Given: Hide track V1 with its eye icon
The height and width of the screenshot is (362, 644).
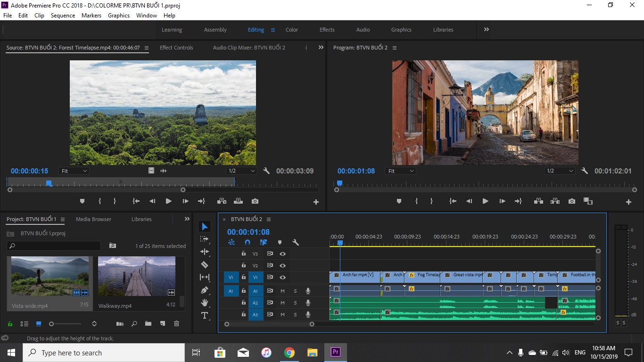Looking at the screenshot, I should (x=282, y=278).
